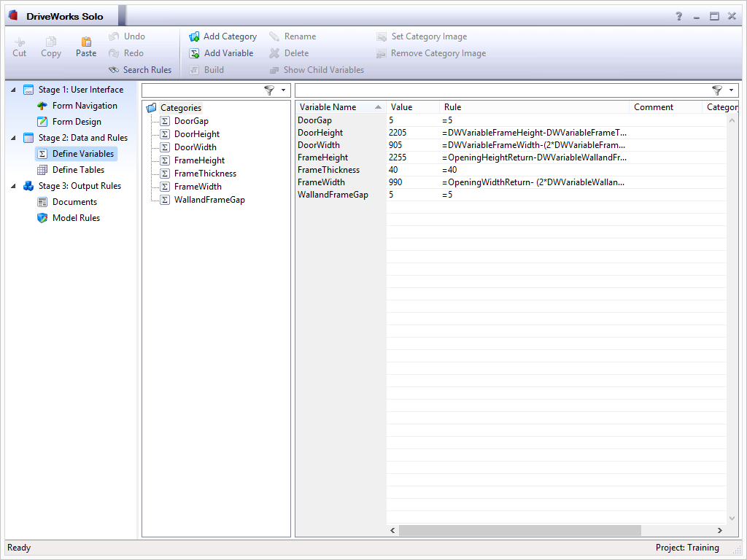Select DoorGap in Categories tree
Viewport: 747px width, 560px height.
coord(191,121)
